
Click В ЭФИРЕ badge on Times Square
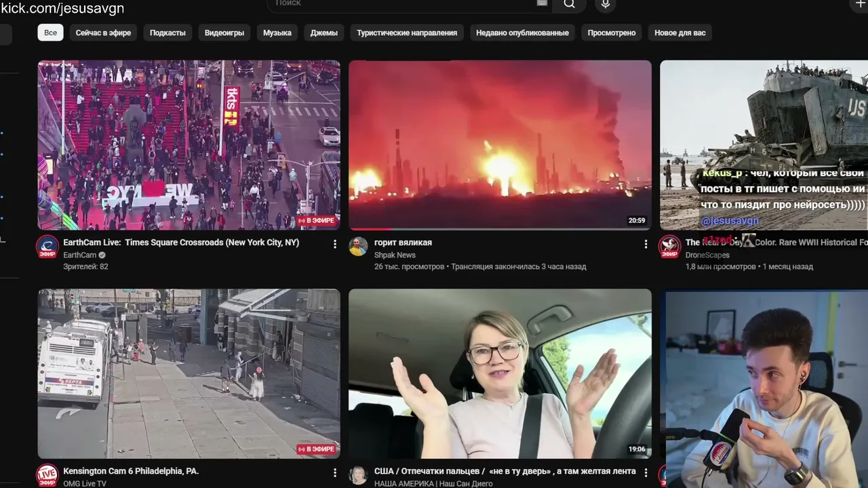316,220
